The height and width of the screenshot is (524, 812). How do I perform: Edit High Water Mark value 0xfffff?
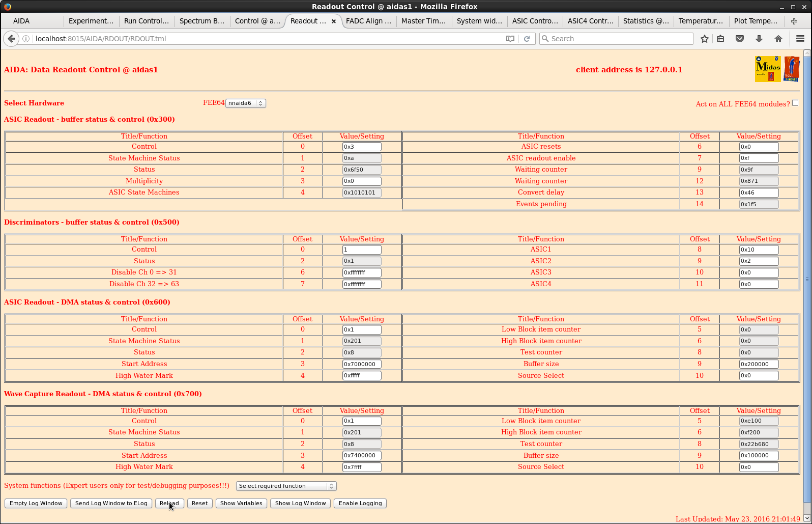coord(362,375)
